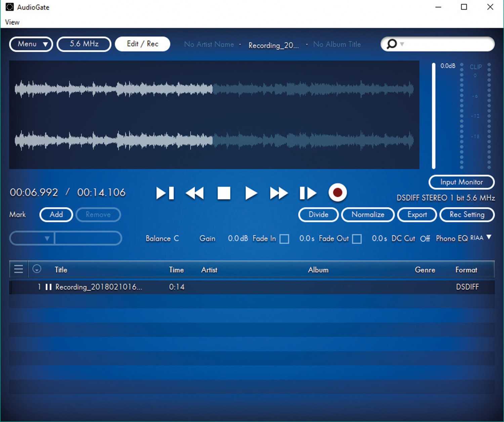Click the No Artist Name label

tap(209, 44)
